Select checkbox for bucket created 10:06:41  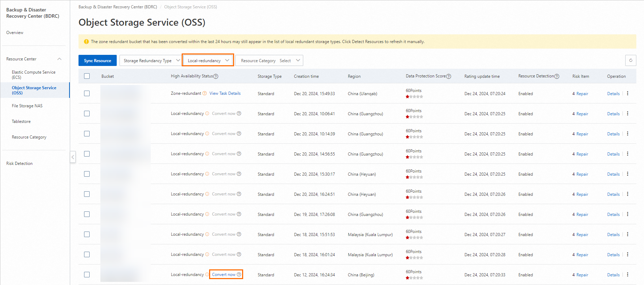pyautogui.click(x=87, y=114)
